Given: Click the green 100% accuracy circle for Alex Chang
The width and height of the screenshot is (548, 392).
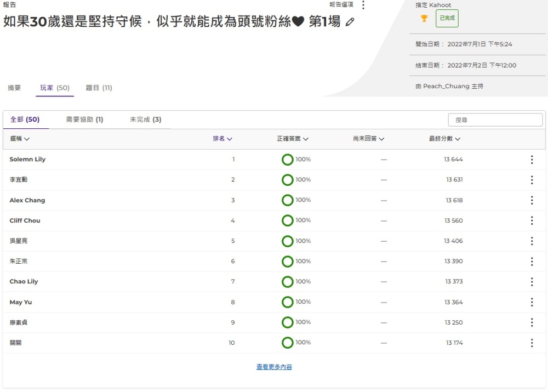Looking at the screenshot, I should pos(288,200).
